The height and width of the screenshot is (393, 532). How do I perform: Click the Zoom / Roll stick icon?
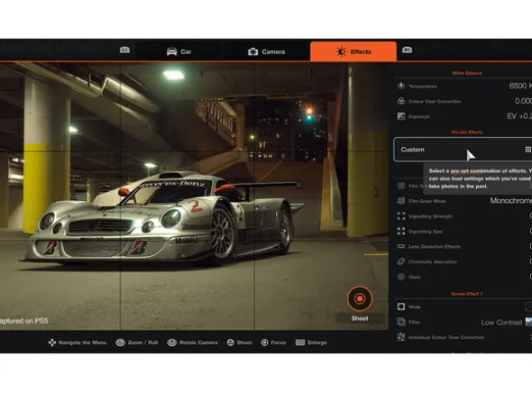click(120, 343)
